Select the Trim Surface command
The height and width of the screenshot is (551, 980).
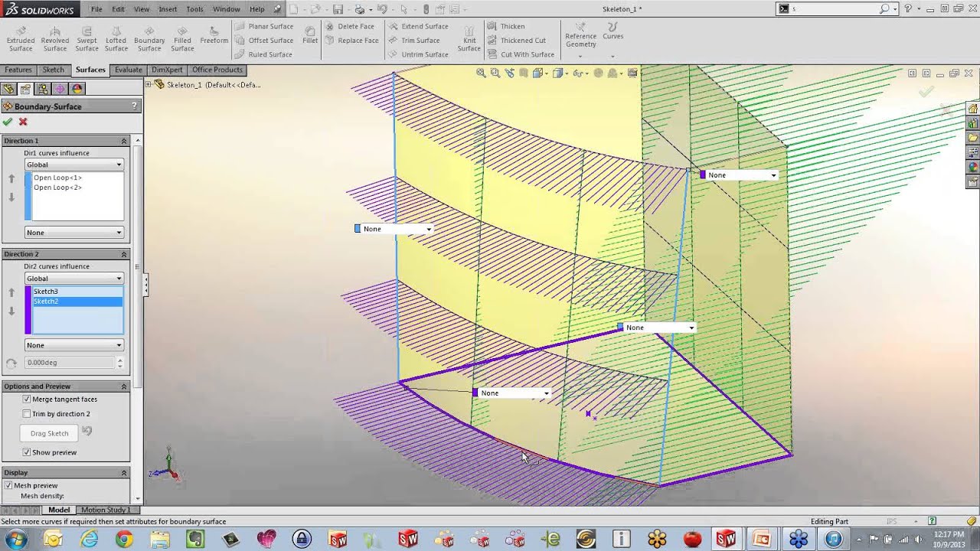414,41
